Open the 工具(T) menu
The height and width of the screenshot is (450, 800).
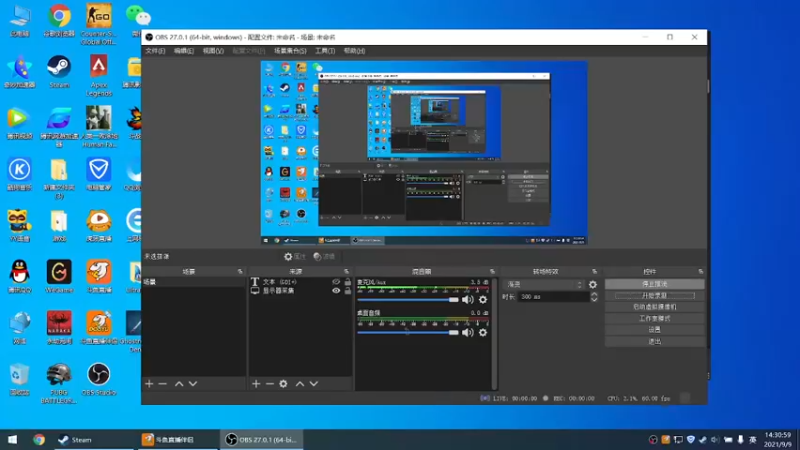coord(325,51)
